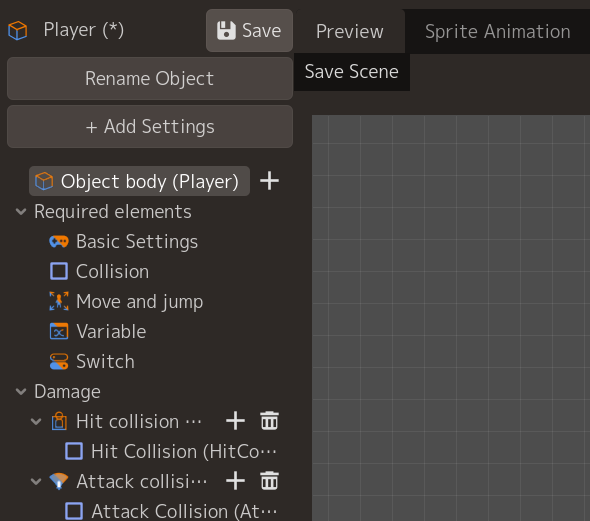Select Object body (Player) row
Image resolution: width=590 pixels, height=521 pixels.
point(139,181)
